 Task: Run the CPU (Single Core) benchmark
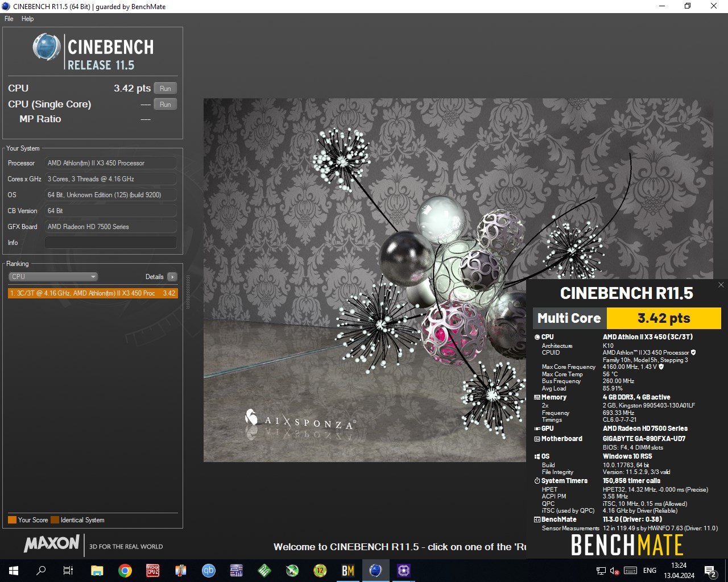tap(166, 105)
